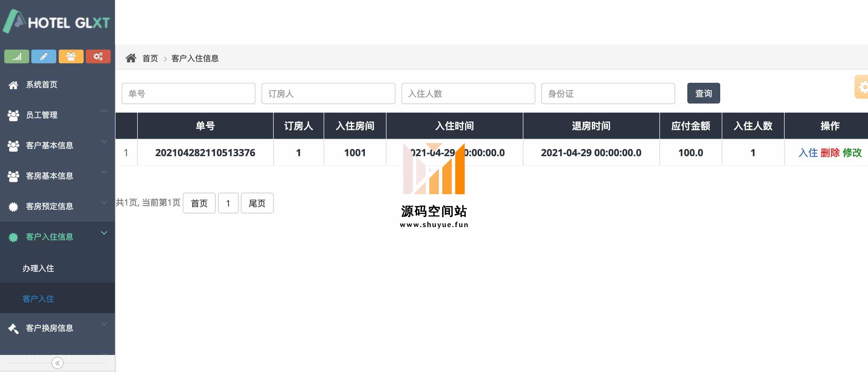Click the home icon in breadcrumb
This screenshot has width=868, height=372.
(x=131, y=58)
